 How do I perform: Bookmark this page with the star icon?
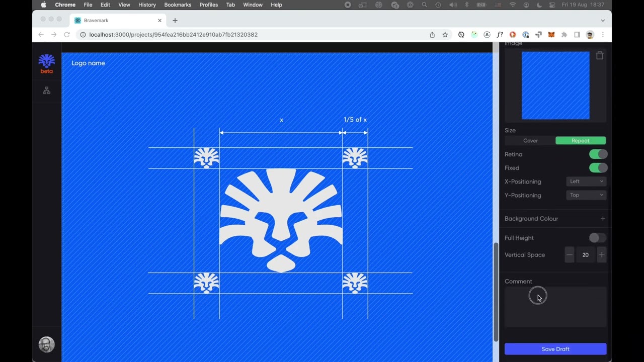(445, 35)
